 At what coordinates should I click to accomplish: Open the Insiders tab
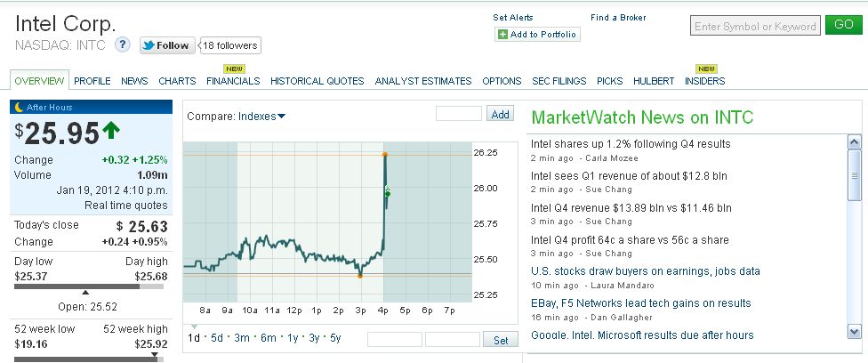point(704,81)
